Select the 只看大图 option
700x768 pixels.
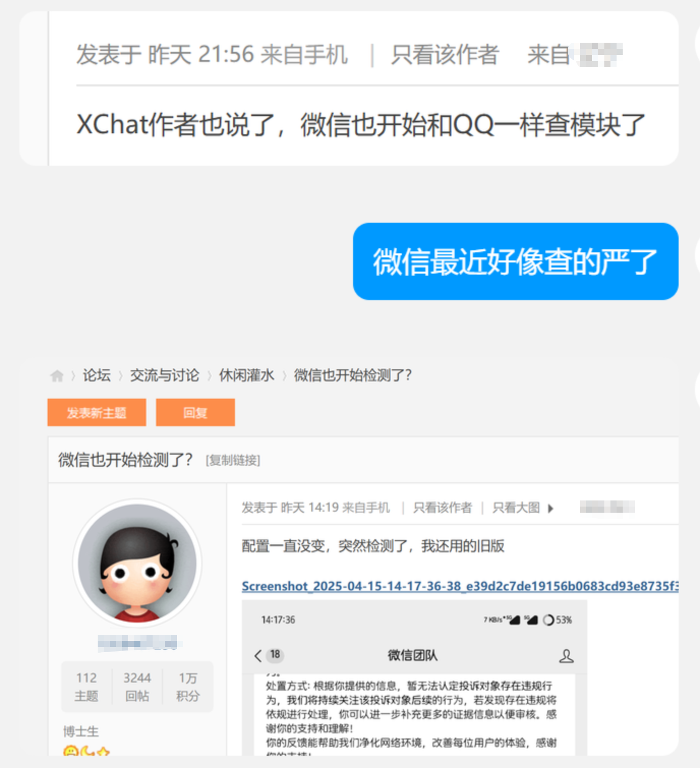516,508
